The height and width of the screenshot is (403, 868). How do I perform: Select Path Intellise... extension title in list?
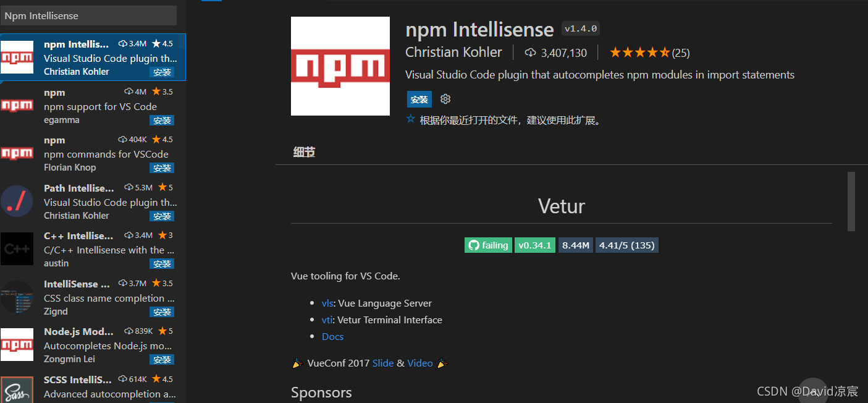tap(79, 188)
